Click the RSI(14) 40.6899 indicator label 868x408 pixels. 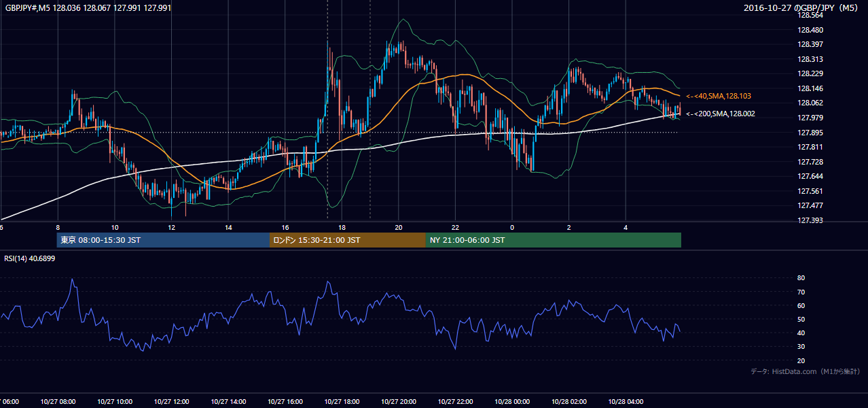pos(30,258)
